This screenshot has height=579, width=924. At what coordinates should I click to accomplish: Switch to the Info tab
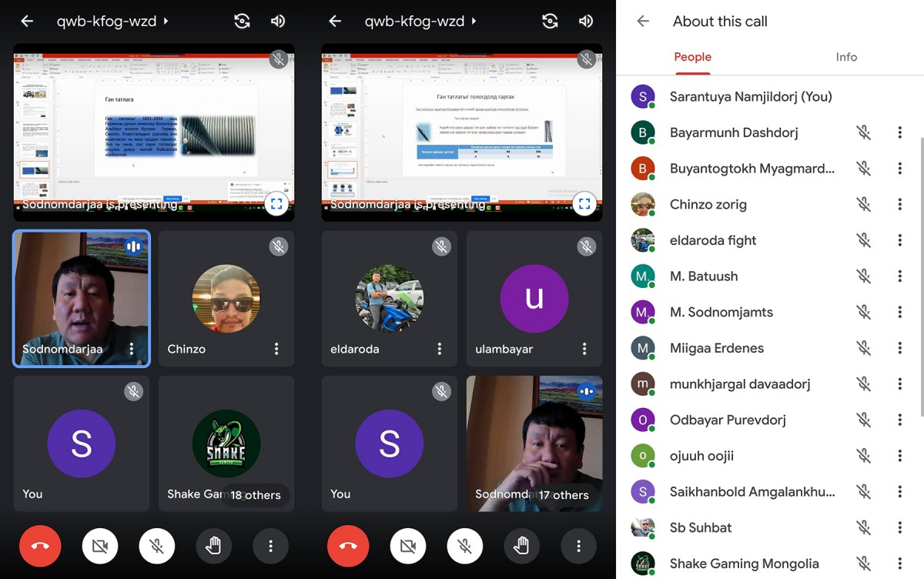tap(846, 57)
